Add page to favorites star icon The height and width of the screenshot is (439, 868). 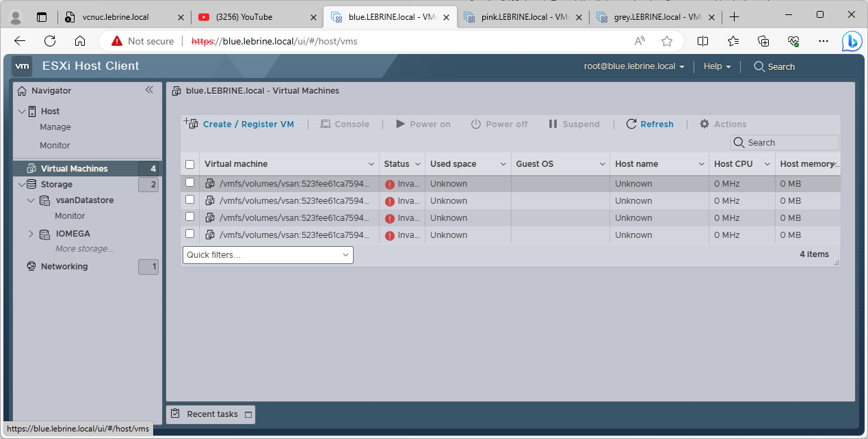click(667, 41)
